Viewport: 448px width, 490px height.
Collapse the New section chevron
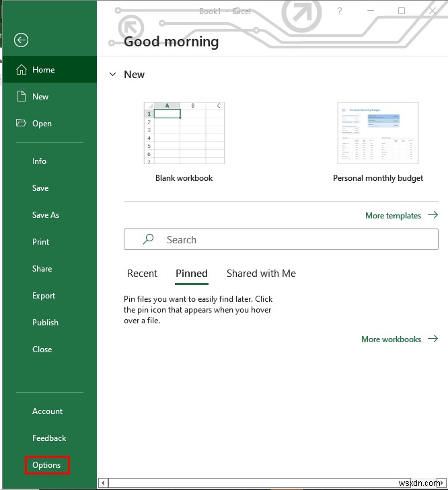click(112, 75)
